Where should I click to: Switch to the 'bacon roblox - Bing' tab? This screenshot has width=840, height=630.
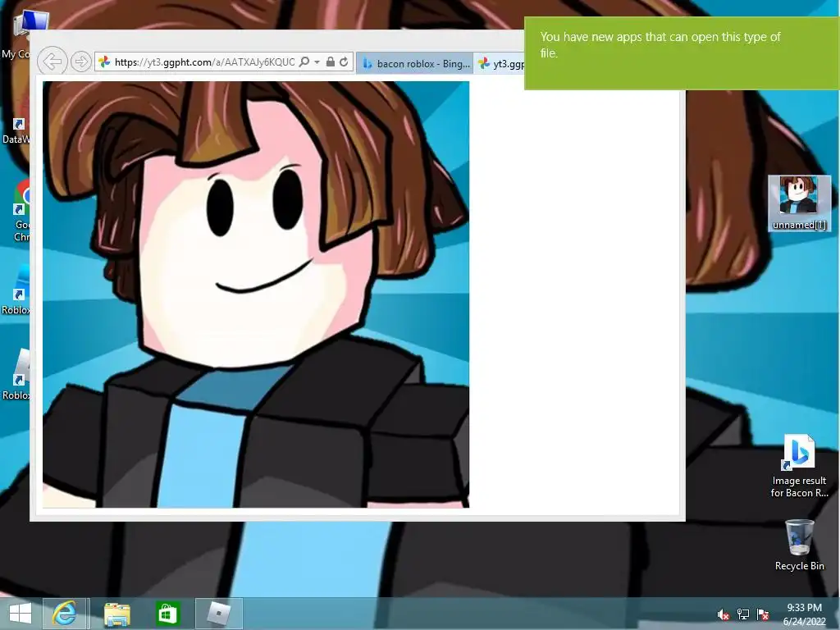tap(415, 63)
